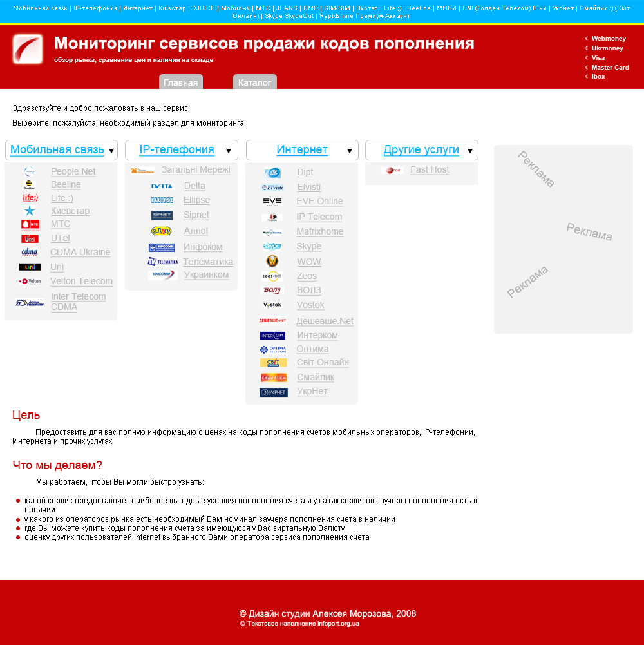Click the DJUICE link in top bar
This screenshot has width=644, height=645.
(203, 8)
